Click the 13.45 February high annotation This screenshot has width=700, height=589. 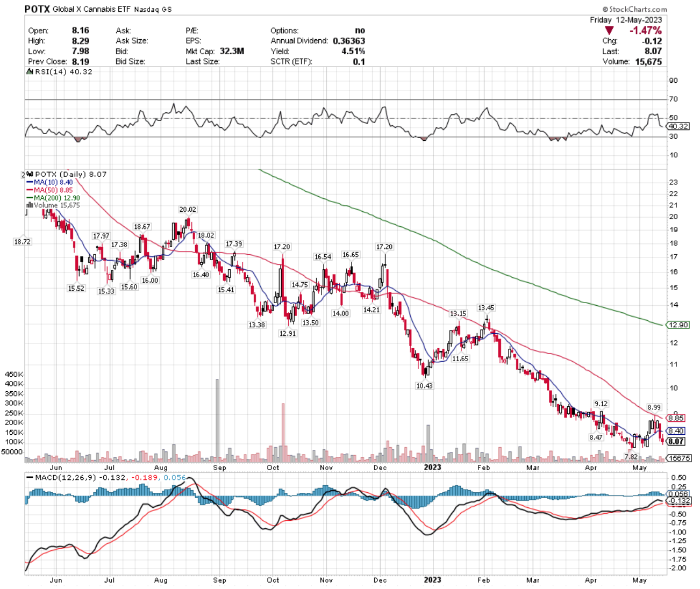(486, 308)
